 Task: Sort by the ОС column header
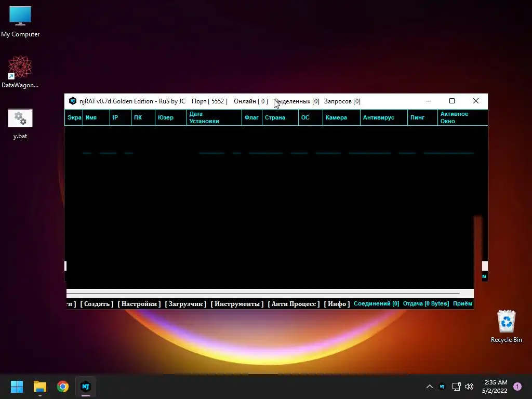[x=311, y=117]
